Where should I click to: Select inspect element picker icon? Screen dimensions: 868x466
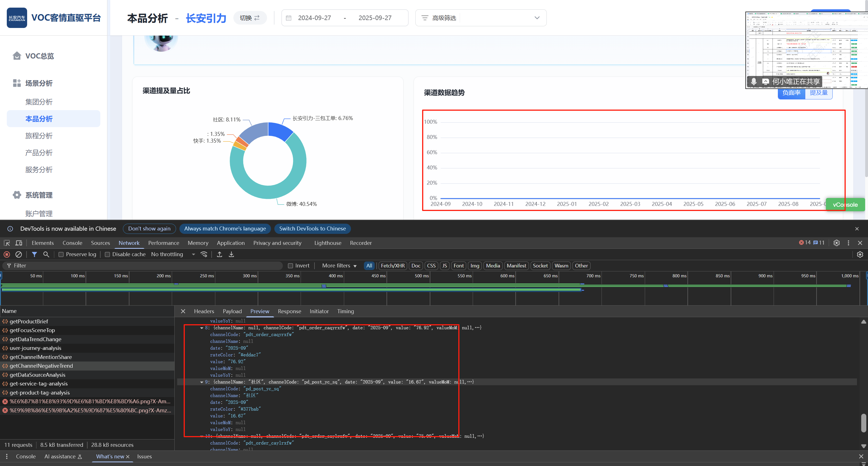7,243
